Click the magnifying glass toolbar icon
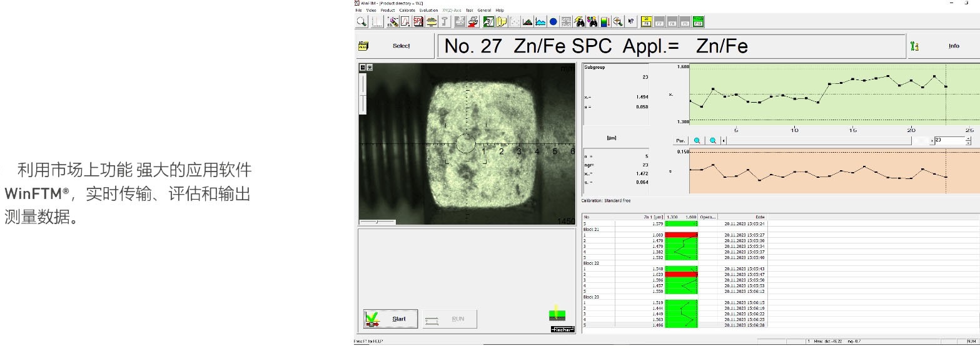The image size is (980, 348). tap(361, 21)
